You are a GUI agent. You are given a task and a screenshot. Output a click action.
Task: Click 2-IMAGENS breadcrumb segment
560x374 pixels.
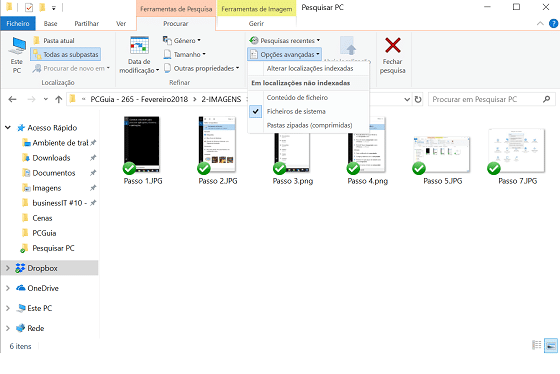pyautogui.click(x=221, y=99)
